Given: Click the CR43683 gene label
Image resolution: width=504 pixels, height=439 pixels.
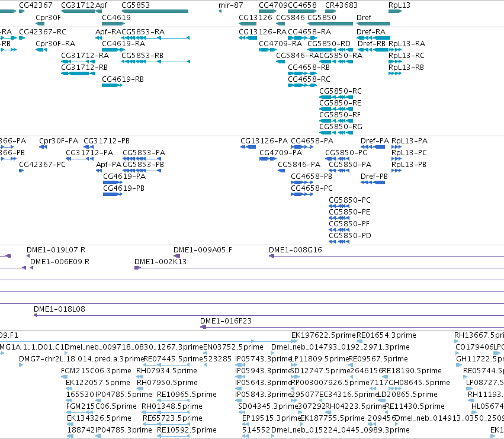Looking at the screenshot, I should (x=341, y=5).
